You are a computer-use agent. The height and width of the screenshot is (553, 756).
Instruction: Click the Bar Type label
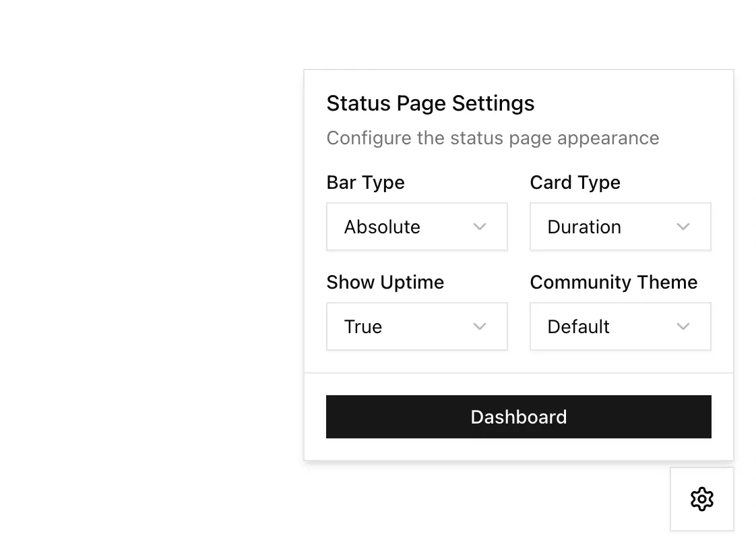[x=365, y=182]
